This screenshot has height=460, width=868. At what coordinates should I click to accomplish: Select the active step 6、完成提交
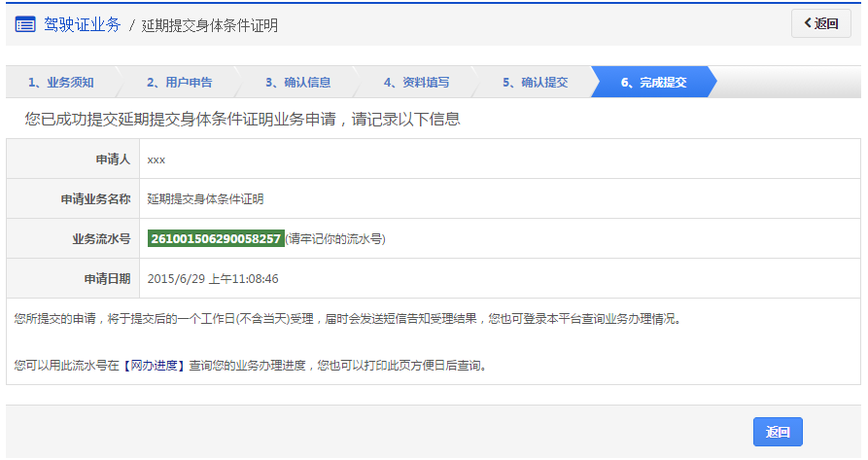click(x=653, y=83)
